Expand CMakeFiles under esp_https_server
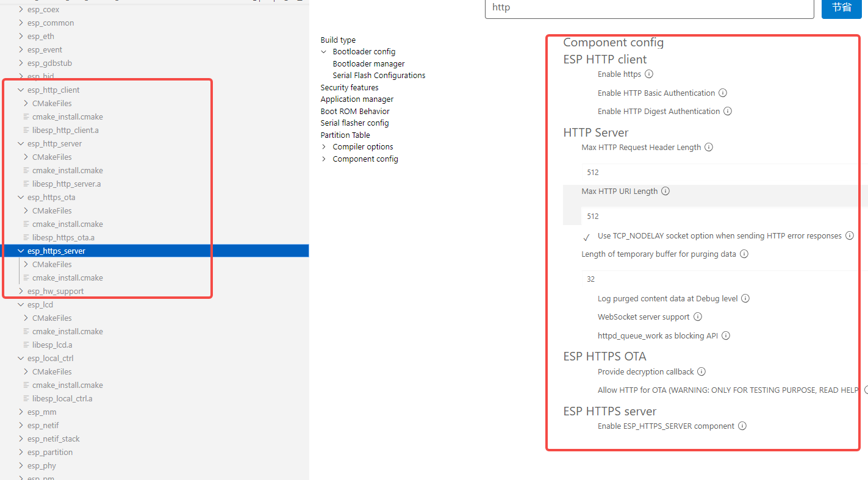 [26, 264]
